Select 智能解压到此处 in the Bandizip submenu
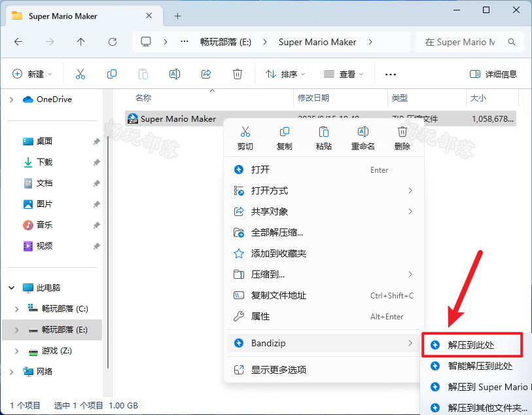This screenshot has height=415, width=532. click(x=476, y=366)
